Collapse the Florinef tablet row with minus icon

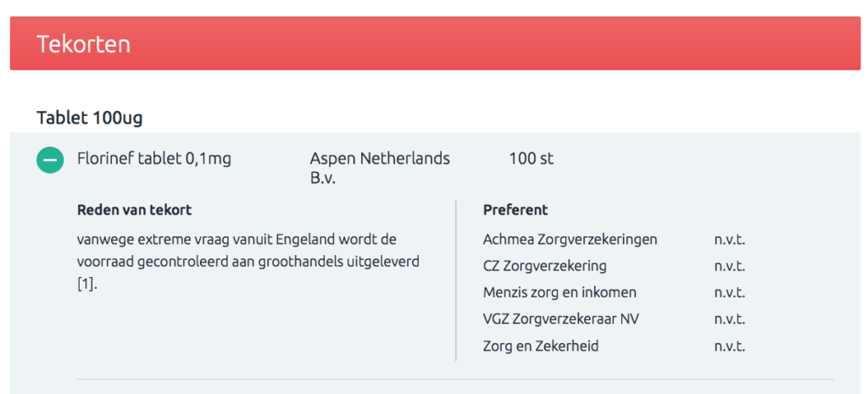pyautogui.click(x=50, y=159)
